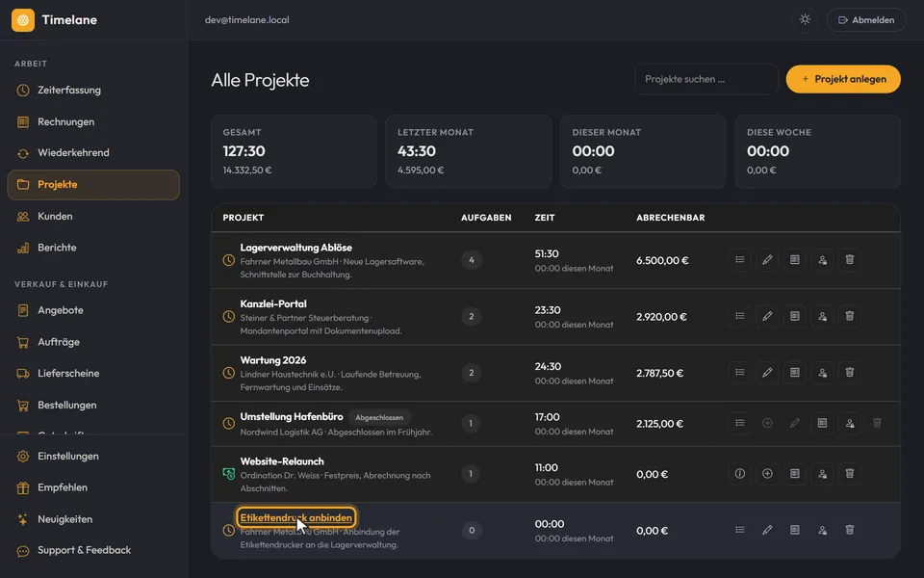This screenshot has width=924, height=578.
Task: Click the plus icon for Website-Relaunch
Action: (x=767, y=474)
